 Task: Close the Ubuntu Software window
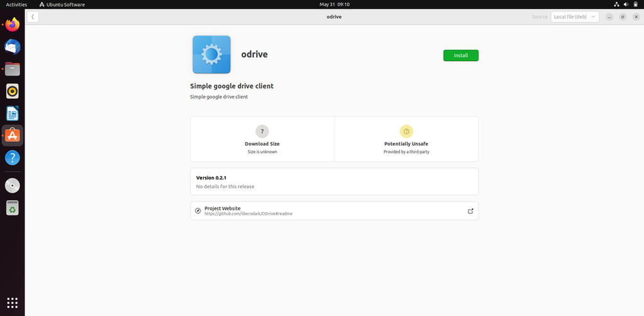pyautogui.click(x=636, y=17)
